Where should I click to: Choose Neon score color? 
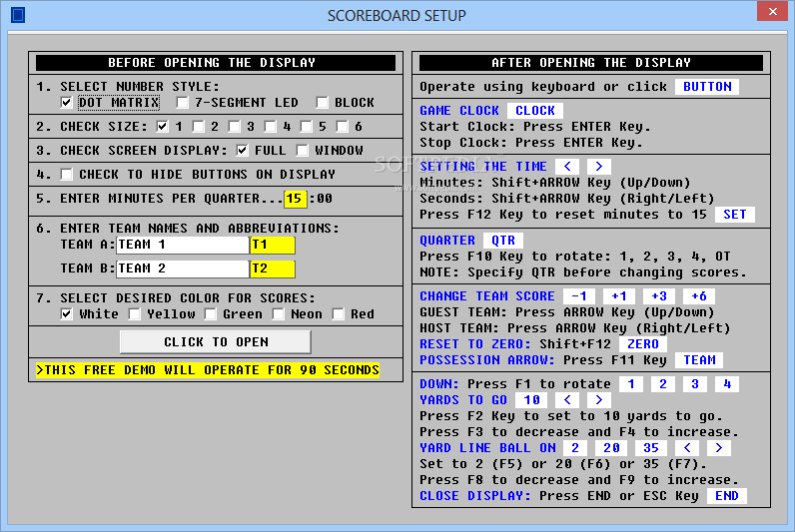(279, 314)
